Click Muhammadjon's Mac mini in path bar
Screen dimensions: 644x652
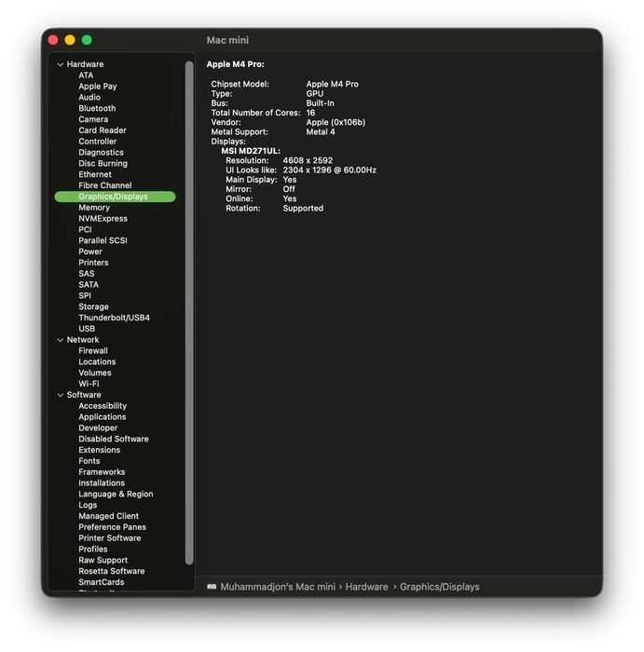(278, 587)
